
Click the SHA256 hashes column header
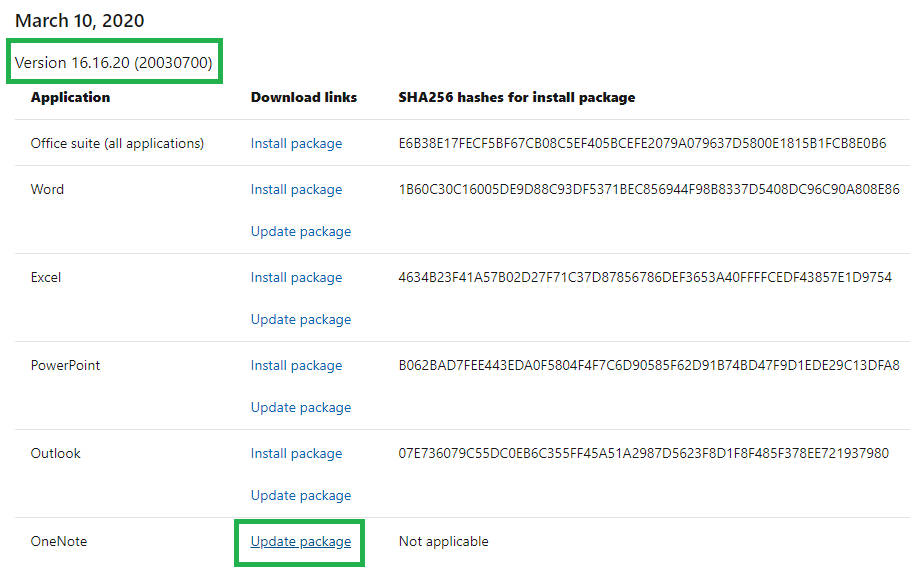[x=517, y=97]
